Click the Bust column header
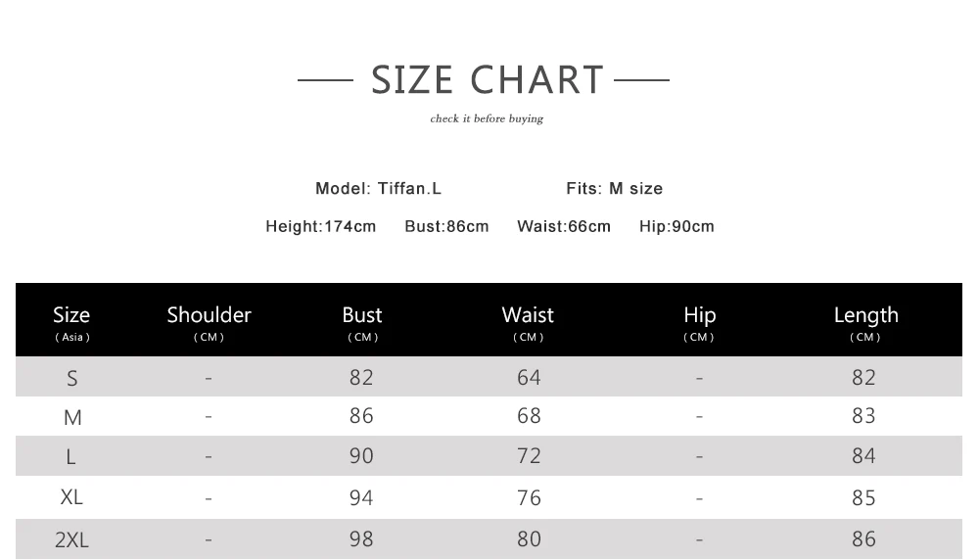The image size is (979, 560). pyautogui.click(x=362, y=323)
